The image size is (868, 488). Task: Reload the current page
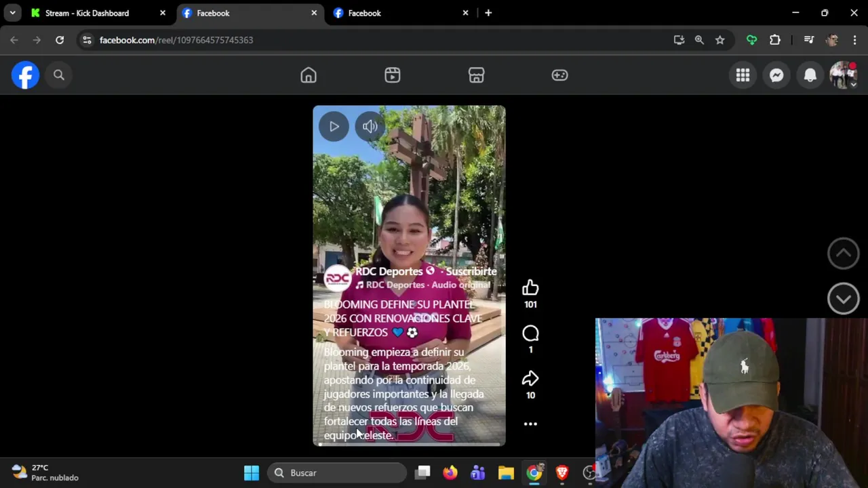[60, 40]
